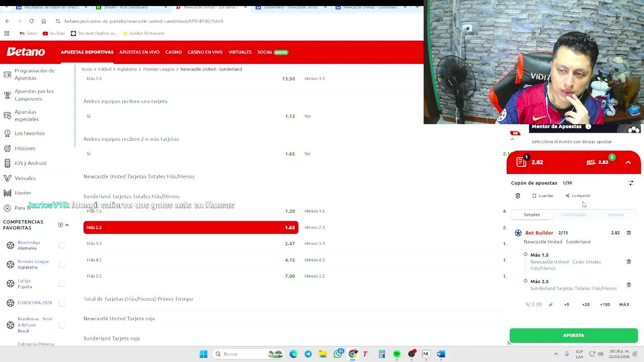
Task: Remove Más 1.5 Goles totales selection
Action: [629, 261]
